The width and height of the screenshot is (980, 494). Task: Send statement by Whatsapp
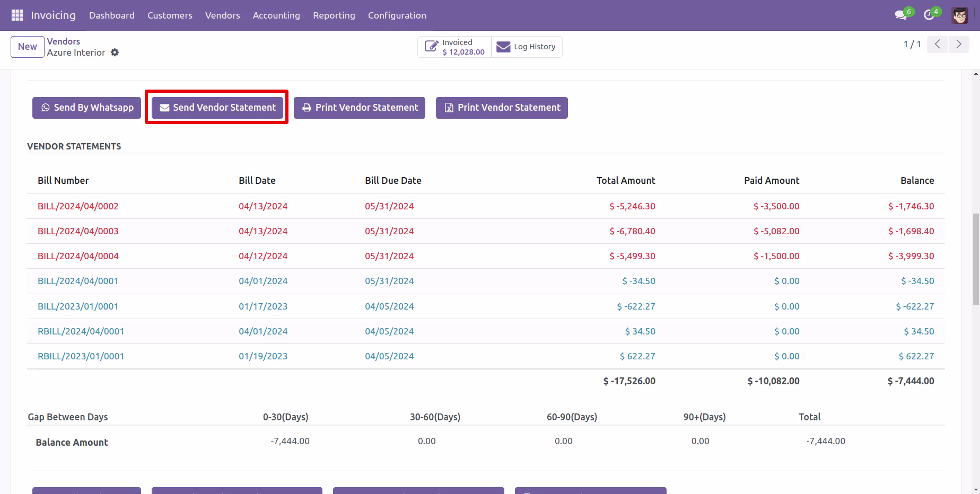tap(87, 108)
